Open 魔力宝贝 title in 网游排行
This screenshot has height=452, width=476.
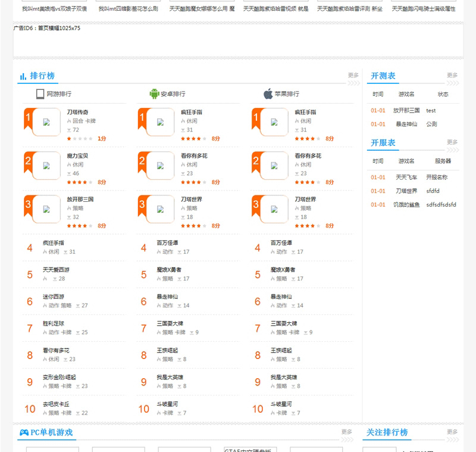[x=78, y=156]
